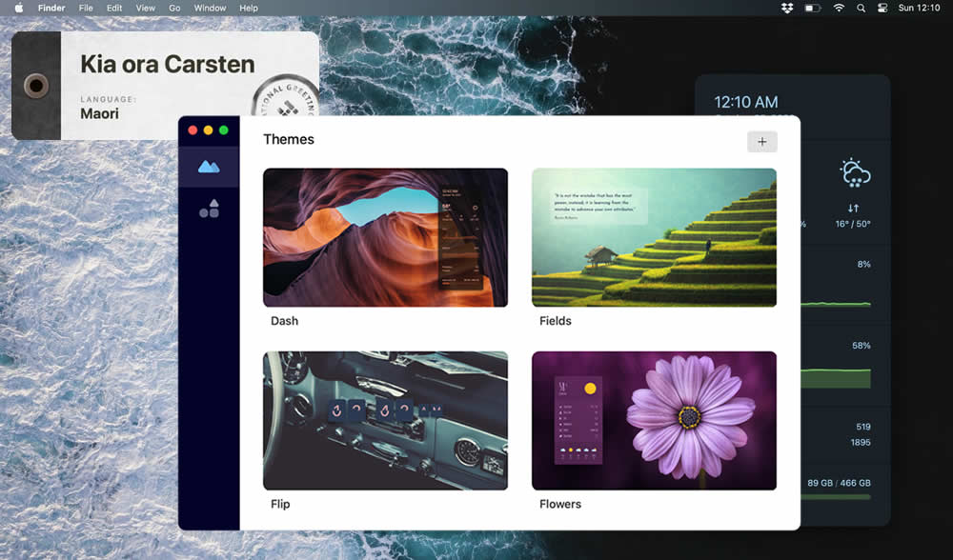Viewport: 953px width, 560px height.
Task: Click the 8% usage value
Action: [x=863, y=264]
